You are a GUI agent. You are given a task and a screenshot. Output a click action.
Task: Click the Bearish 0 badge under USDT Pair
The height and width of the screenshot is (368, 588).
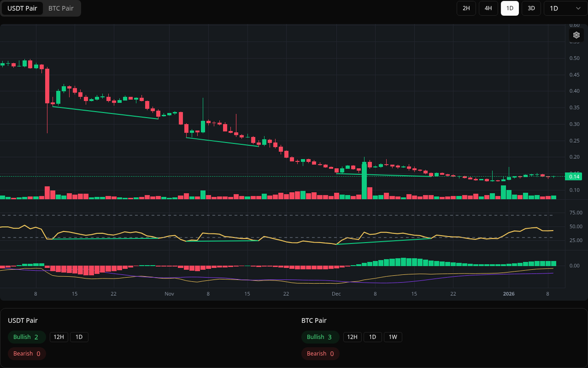point(26,353)
